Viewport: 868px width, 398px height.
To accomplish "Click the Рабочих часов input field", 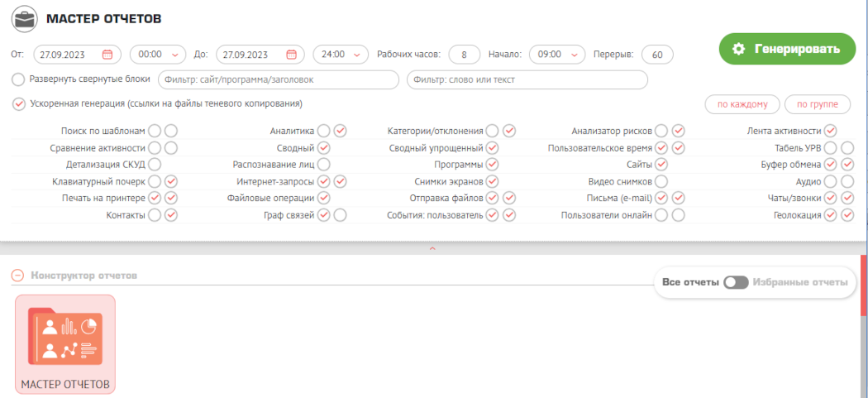I will click(x=465, y=55).
